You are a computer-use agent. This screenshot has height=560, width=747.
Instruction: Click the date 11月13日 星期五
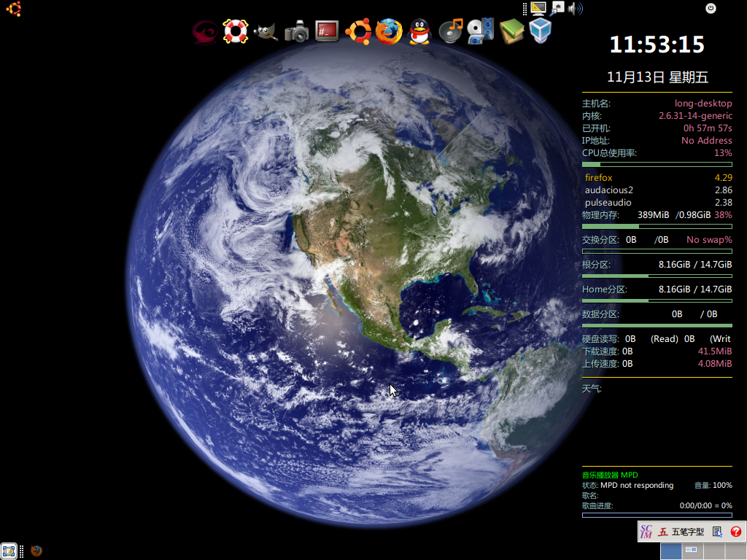(x=657, y=77)
